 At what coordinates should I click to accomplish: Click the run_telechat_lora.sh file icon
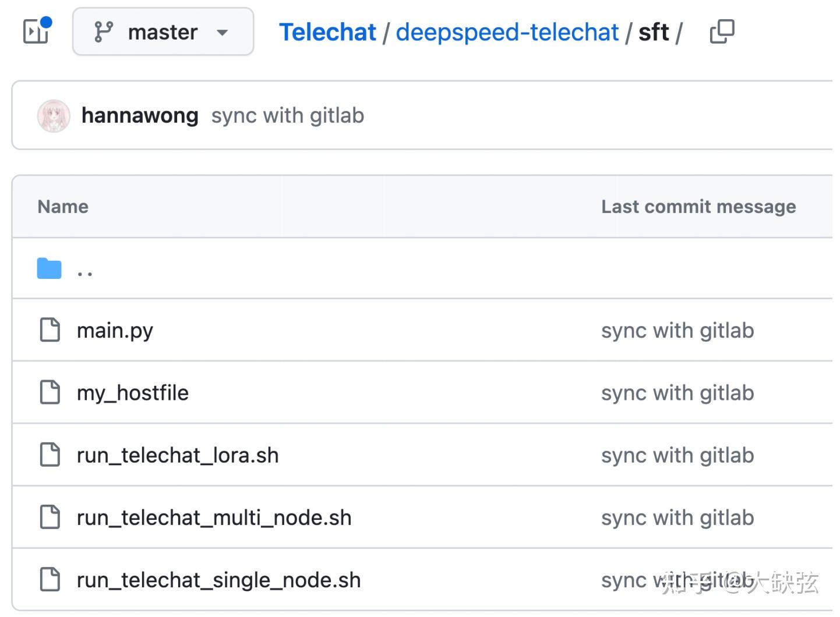(50, 455)
